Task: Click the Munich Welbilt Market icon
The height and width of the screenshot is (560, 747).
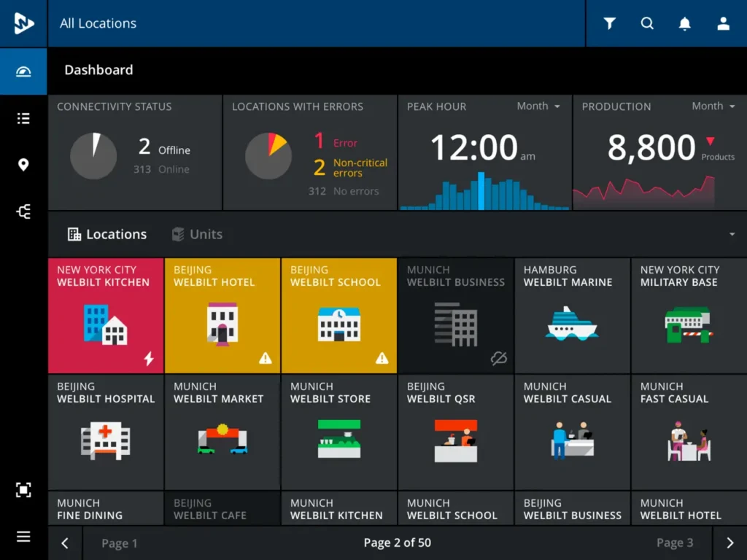Action: click(x=222, y=439)
